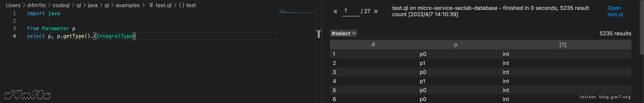Open the d4m1ts breadcrumb folder

pyautogui.click(x=36, y=5)
